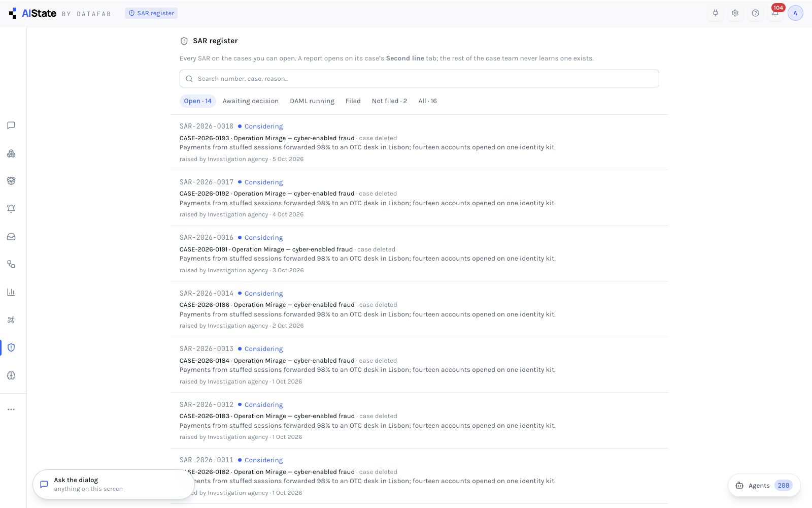The image size is (812, 508).
Task: Switch to the All · 16 tab
Action: pyautogui.click(x=427, y=101)
